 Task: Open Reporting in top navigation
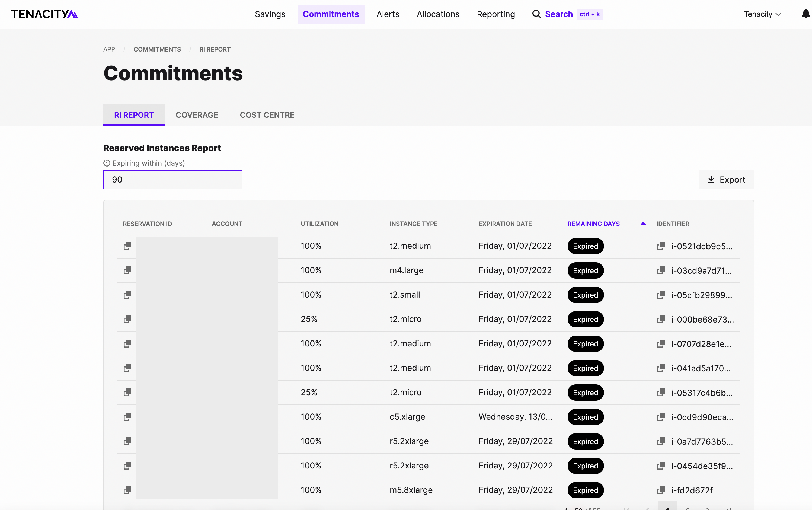496,14
